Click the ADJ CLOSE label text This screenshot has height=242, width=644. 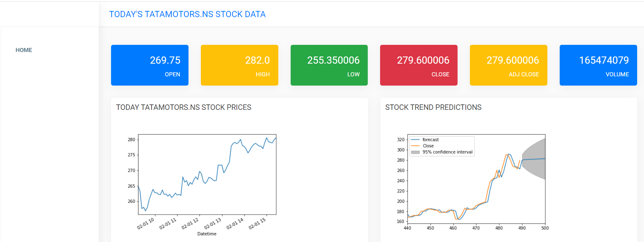coord(524,74)
